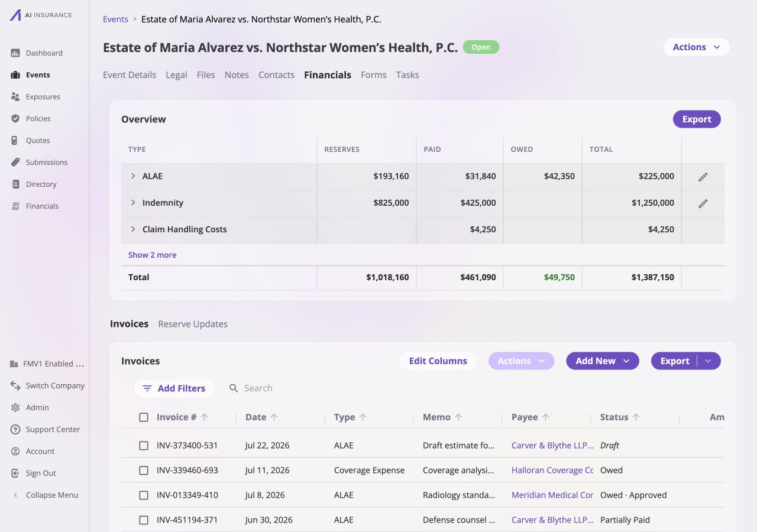The width and height of the screenshot is (757, 532).
Task: Open Meridian Medical payee link
Action: click(552, 495)
